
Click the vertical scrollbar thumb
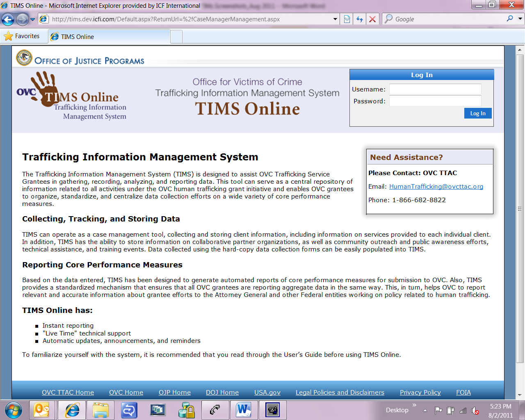click(520, 208)
